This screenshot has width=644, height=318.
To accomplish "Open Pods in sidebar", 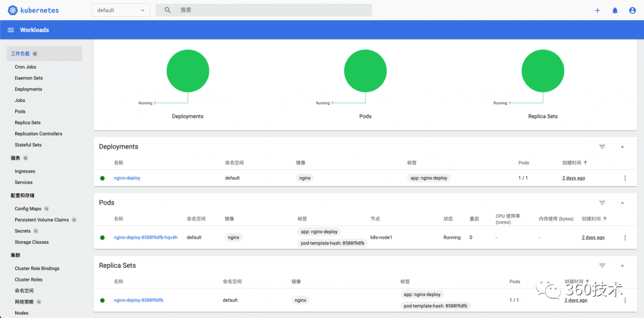I will (20, 111).
